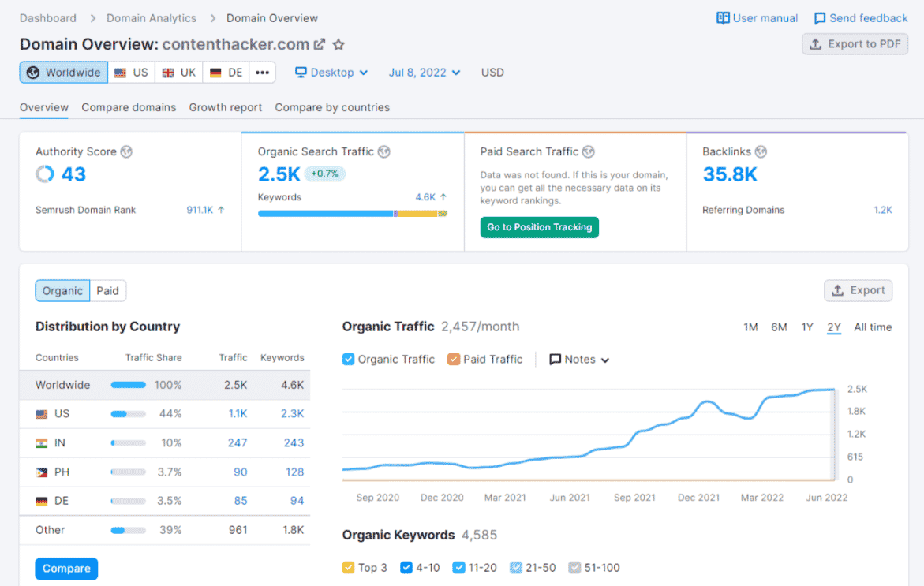Click globe icon next to Paid Search Traffic
924x586 pixels.
pyautogui.click(x=588, y=152)
